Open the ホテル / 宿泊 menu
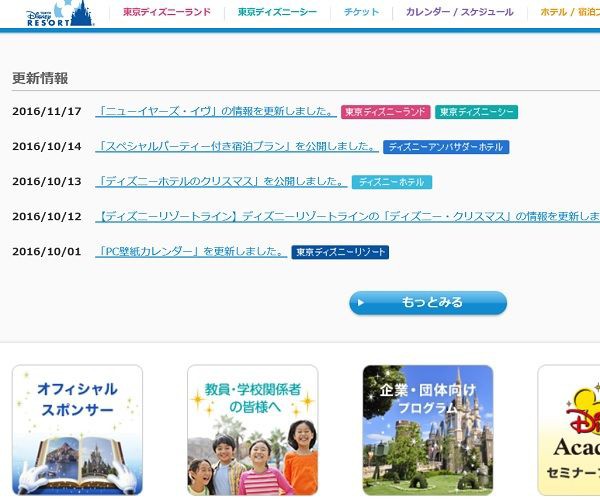The height and width of the screenshot is (500, 600). coord(570,12)
